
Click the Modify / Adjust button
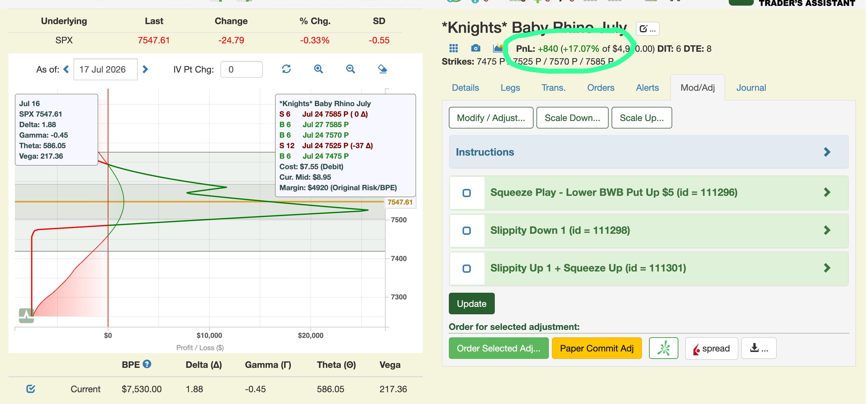[491, 118]
